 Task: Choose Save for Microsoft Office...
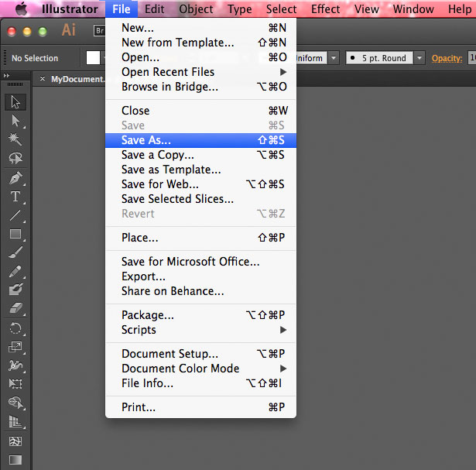pyautogui.click(x=200, y=262)
